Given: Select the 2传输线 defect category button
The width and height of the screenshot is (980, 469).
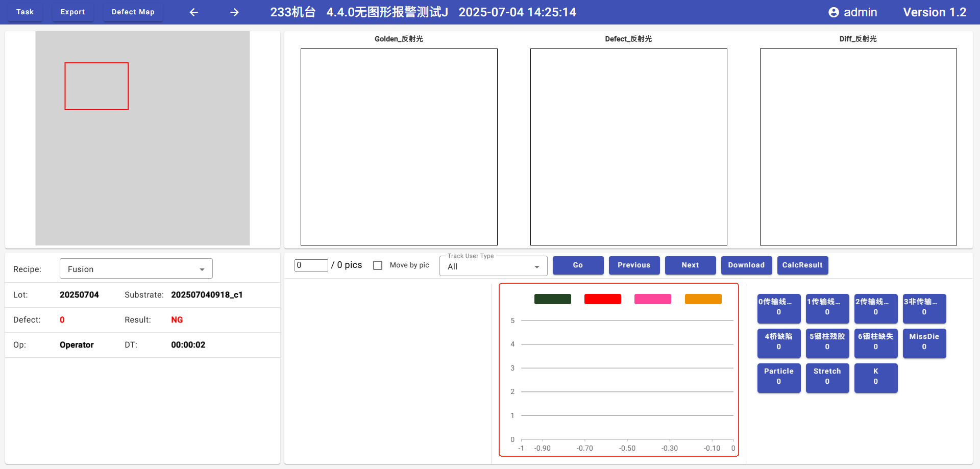Looking at the screenshot, I should (876, 308).
